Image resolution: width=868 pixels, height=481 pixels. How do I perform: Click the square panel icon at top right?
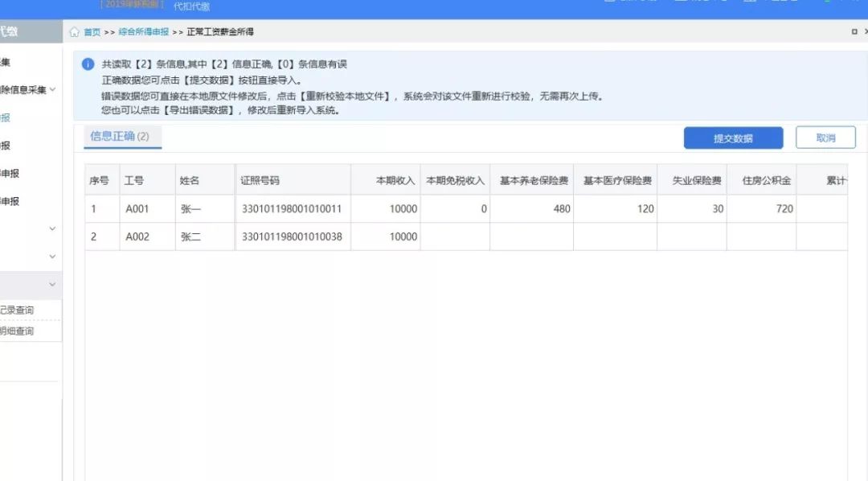point(854,31)
